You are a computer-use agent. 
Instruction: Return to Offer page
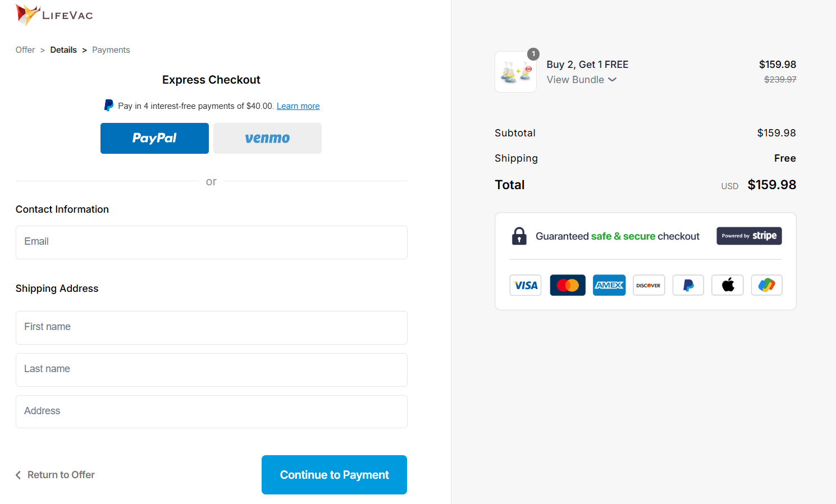(56, 475)
